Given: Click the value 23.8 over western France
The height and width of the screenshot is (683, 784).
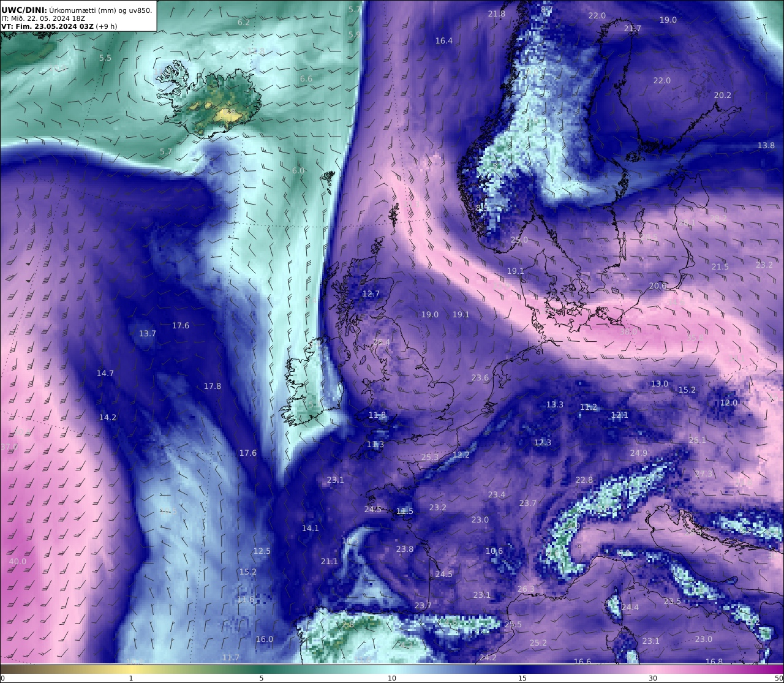Looking at the screenshot, I should pos(405,549).
